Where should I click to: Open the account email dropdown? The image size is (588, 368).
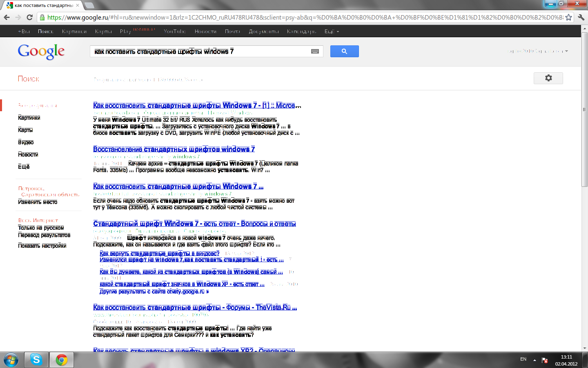[538, 51]
